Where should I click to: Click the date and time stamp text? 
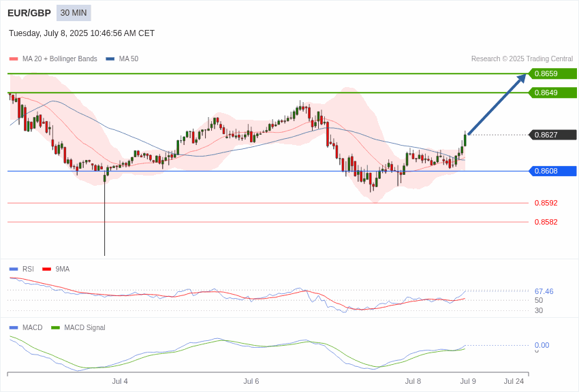82,33
